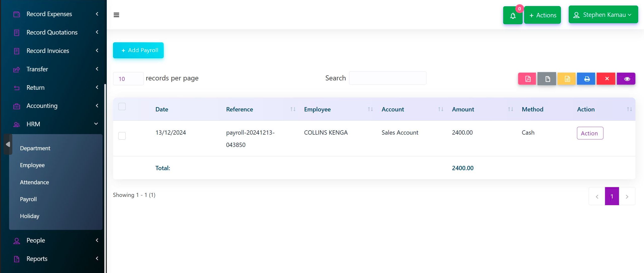This screenshot has width=644, height=273.
Task: Expand the Record Invoices menu
Action: coord(97,50)
